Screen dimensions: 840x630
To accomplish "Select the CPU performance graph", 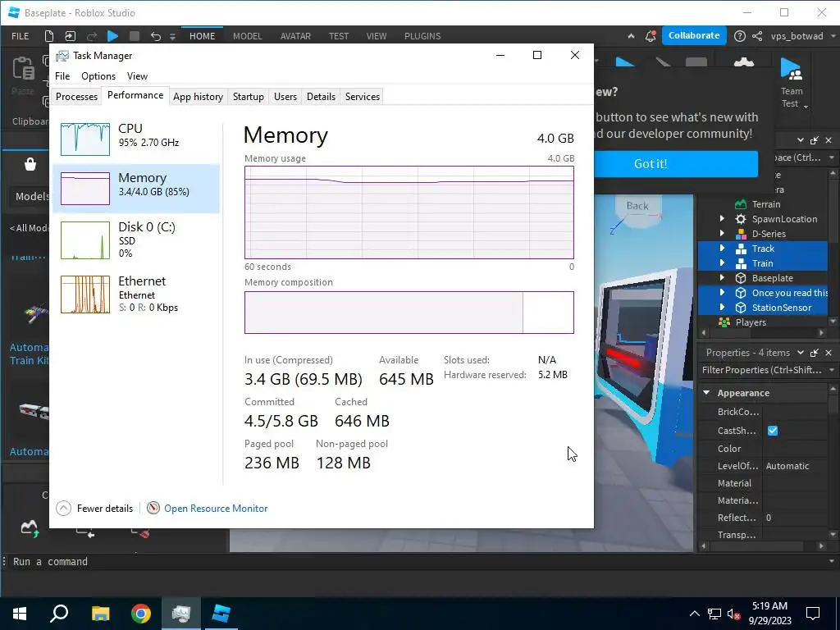I will [85, 139].
